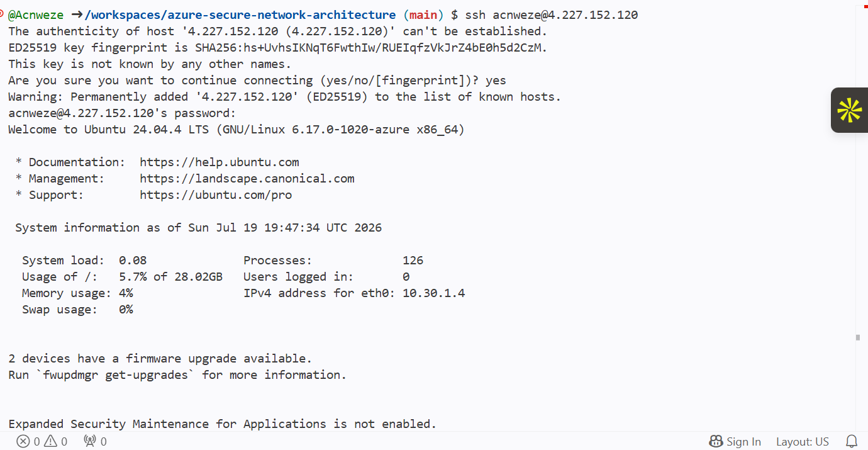Click the SHA256 key fingerprint line
This screenshot has width=868, height=450.
coord(278,48)
